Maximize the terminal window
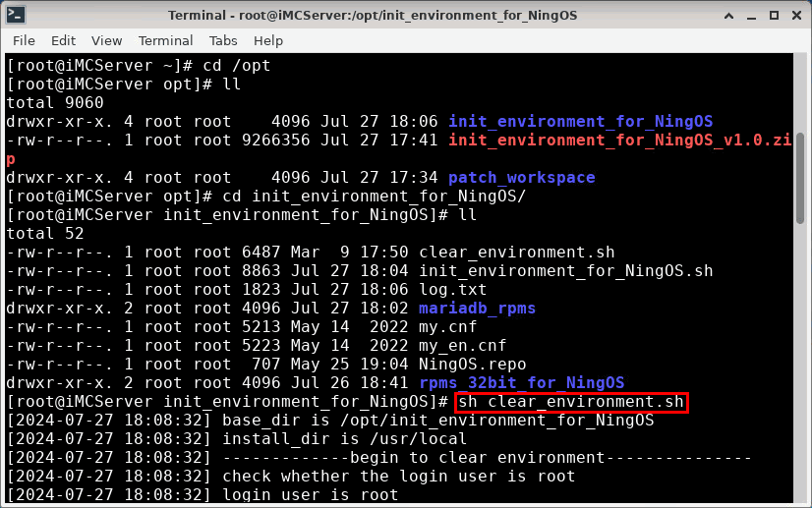The width and height of the screenshot is (812, 508). point(775,16)
